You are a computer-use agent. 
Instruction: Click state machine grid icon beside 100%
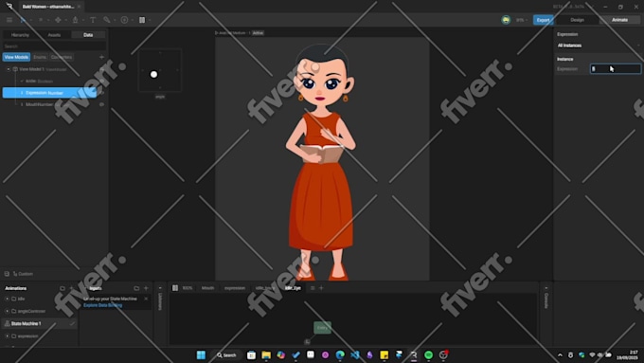175,288
